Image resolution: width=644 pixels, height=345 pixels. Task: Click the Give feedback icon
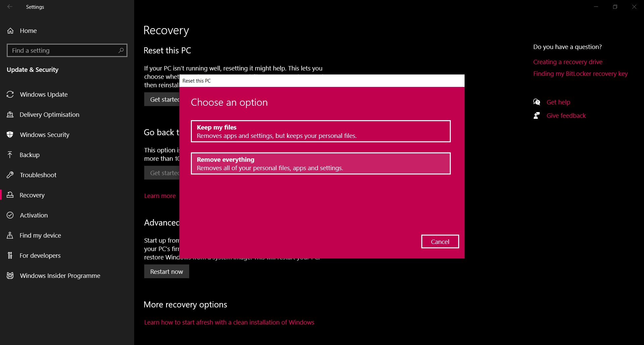[x=537, y=115]
